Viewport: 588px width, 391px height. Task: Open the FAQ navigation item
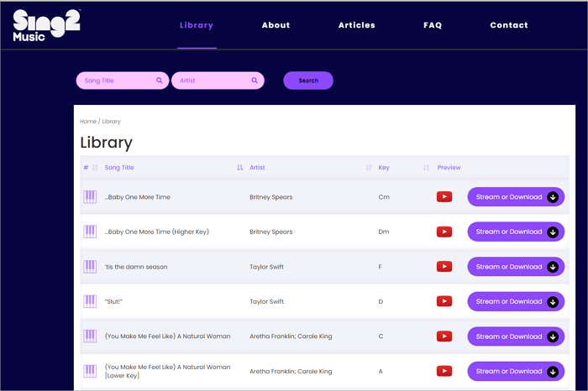433,25
